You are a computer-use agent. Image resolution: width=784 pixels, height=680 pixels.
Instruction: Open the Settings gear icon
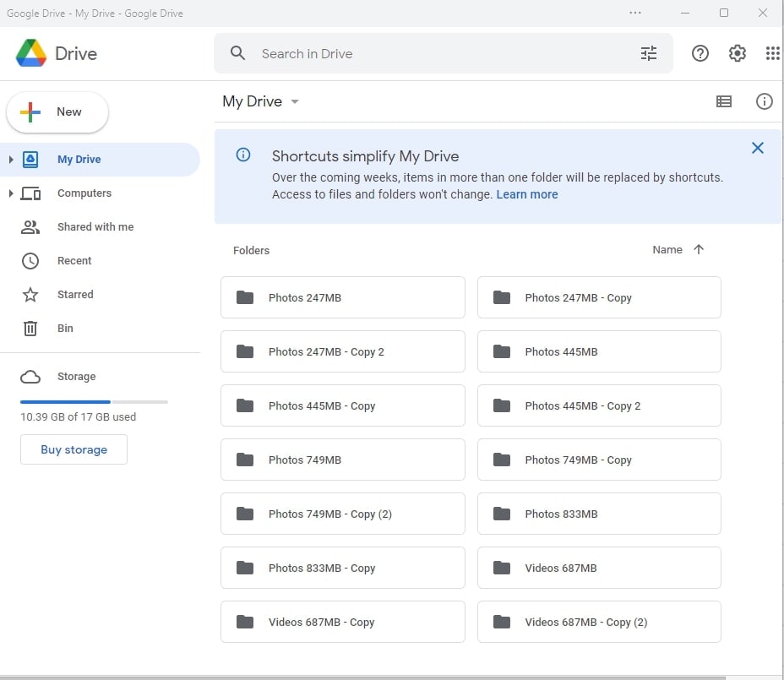(x=738, y=53)
